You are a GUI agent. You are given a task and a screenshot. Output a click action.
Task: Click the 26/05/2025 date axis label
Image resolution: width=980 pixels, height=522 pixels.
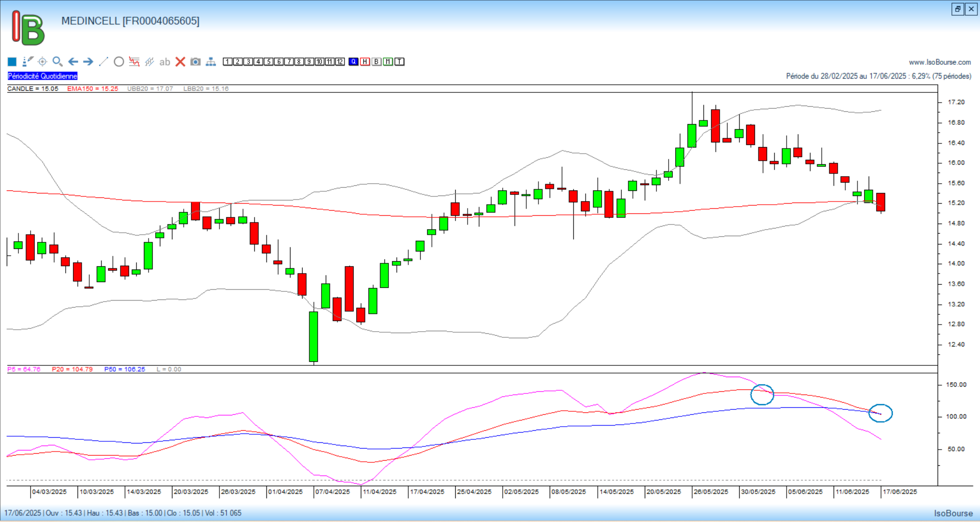(x=710, y=492)
